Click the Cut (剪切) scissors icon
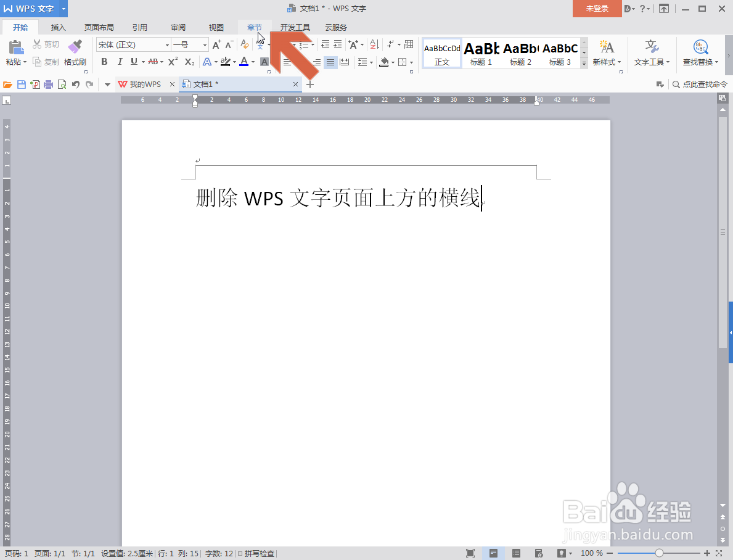 pos(37,44)
